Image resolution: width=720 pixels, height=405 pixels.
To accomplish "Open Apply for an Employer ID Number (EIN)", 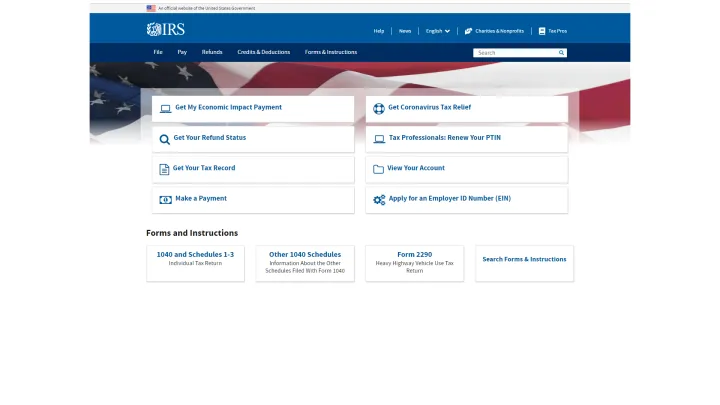I will tap(467, 200).
